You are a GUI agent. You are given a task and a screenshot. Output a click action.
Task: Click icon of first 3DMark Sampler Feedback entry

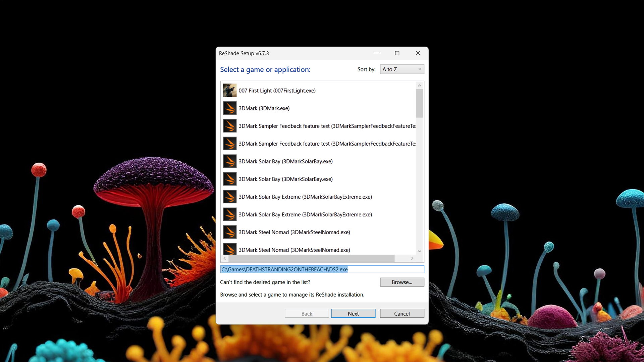(230, 126)
